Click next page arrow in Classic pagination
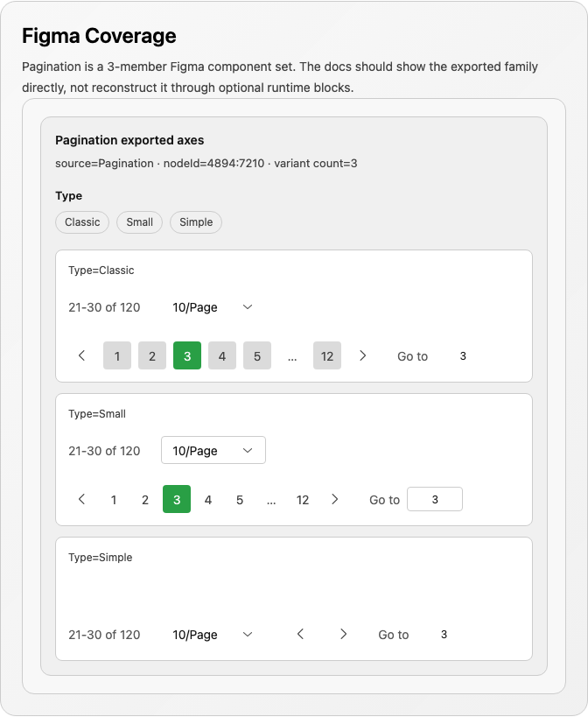 (x=363, y=355)
